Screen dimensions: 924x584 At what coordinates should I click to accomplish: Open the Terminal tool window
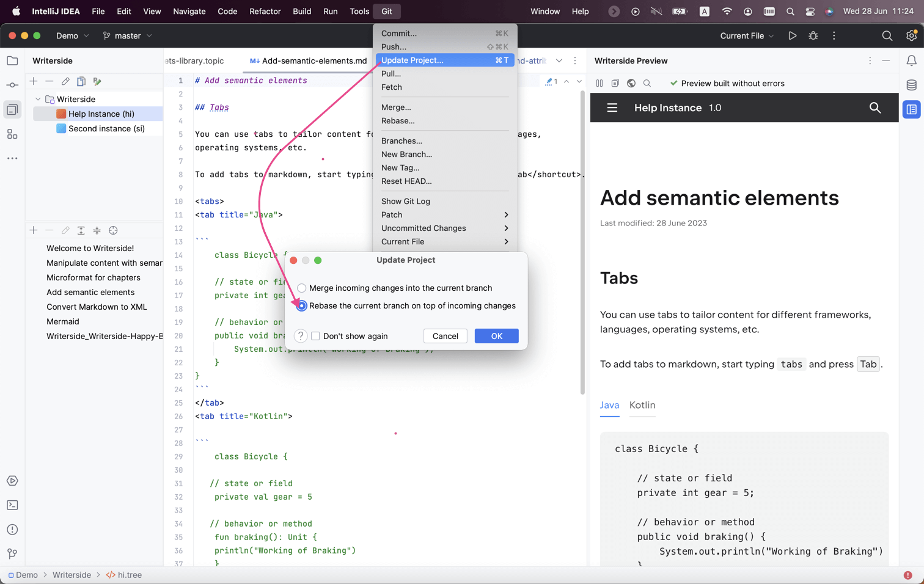click(x=12, y=505)
